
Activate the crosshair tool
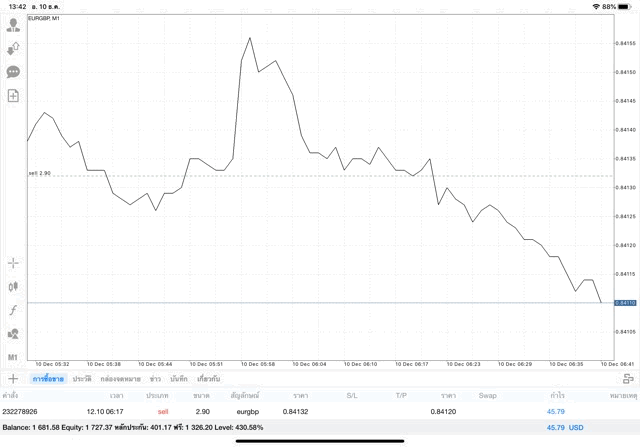click(x=13, y=263)
